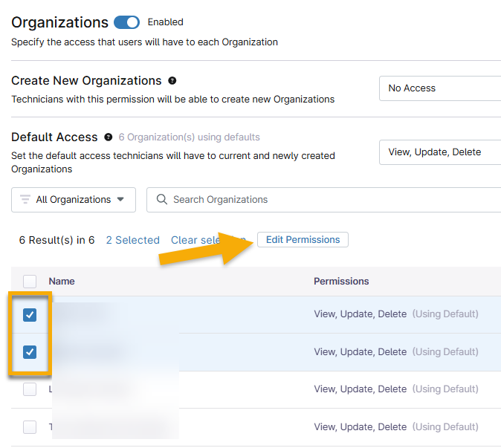This screenshot has width=501, height=448.
Task: Click help icon beside Create New Organizations
Action: point(172,80)
